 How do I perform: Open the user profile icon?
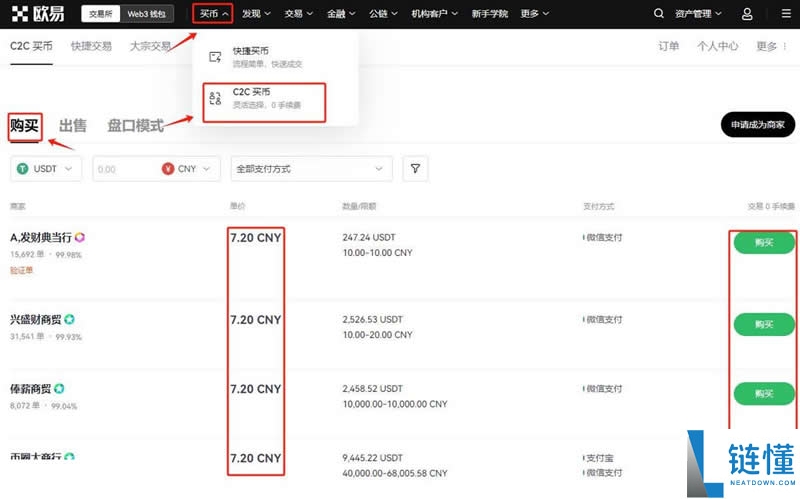pos(747,14)
